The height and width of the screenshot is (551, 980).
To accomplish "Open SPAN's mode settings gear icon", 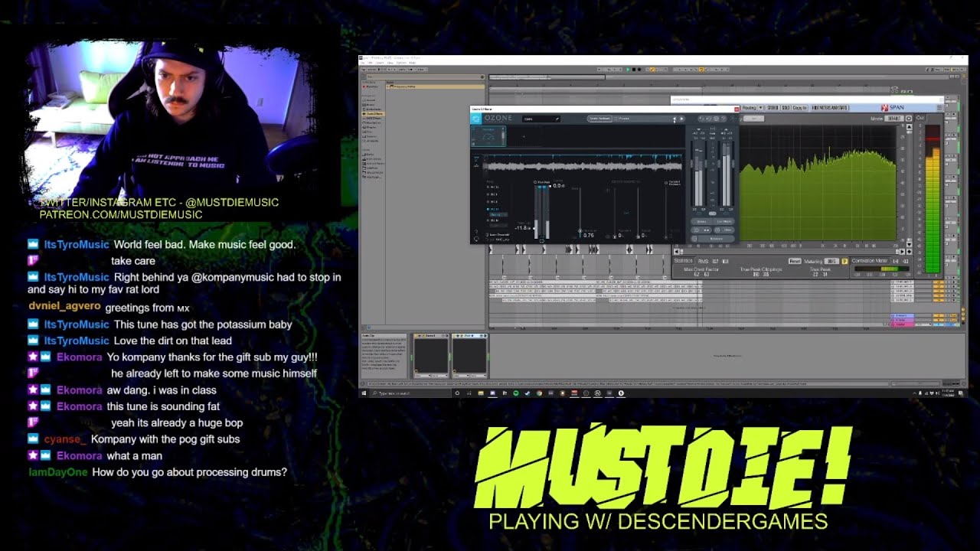I will pyautogui.click(x=909, y=119).
